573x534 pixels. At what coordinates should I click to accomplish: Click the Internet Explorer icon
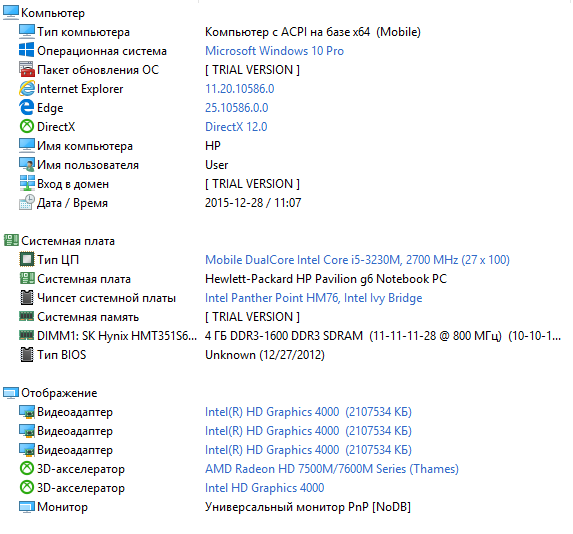(27, 88)
